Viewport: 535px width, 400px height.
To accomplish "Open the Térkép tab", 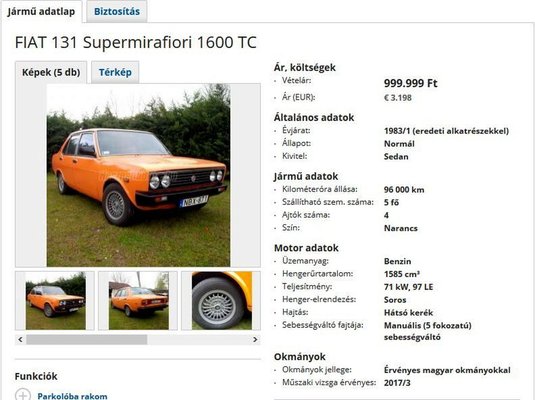I will click(115, 72).
